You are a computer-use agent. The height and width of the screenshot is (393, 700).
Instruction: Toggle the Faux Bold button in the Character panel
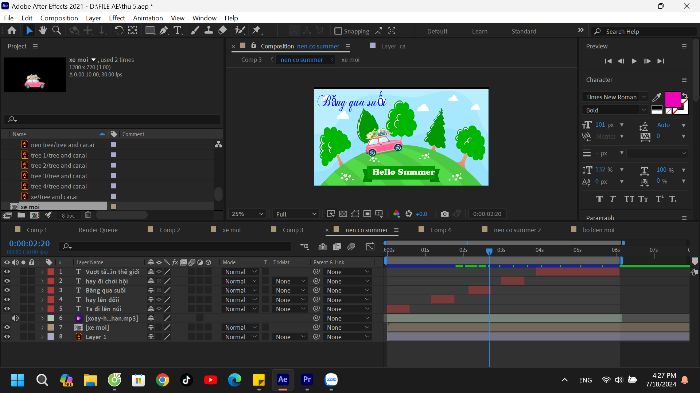[599, 199]
